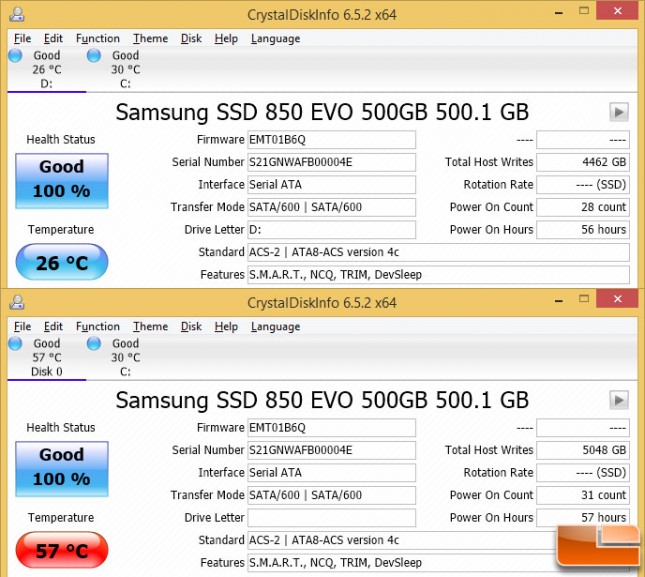Click the red 57 °C temperature button
Viewport: 645px width, 577px height.
coord(62,550)
